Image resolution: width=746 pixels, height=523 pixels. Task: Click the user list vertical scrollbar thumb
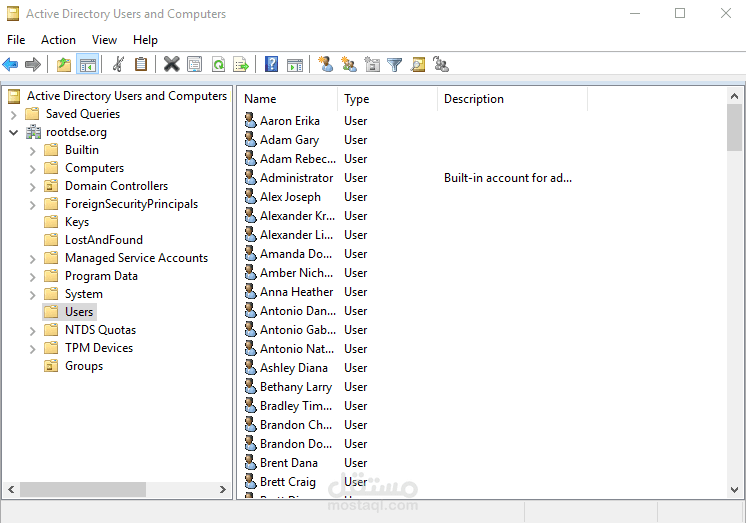[x=734, y=128]
